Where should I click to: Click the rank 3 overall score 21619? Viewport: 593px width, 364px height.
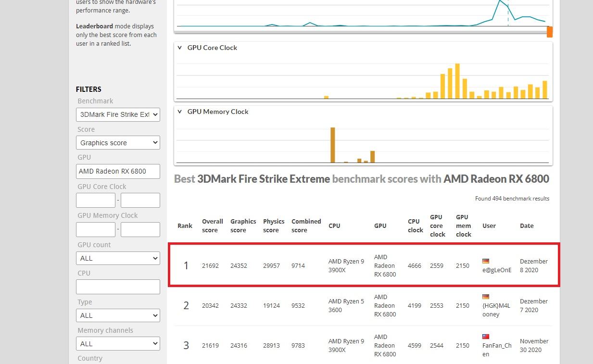coord(210,345)
